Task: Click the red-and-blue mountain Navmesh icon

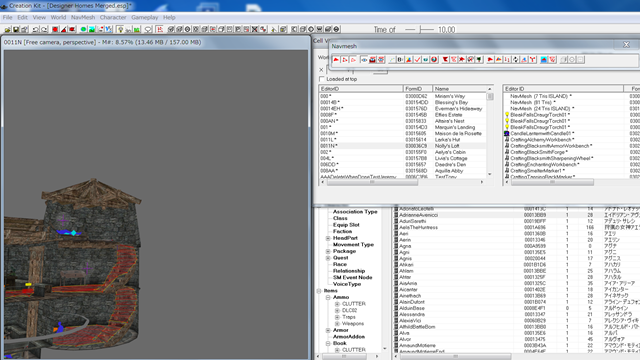Action: pos(544,60)
